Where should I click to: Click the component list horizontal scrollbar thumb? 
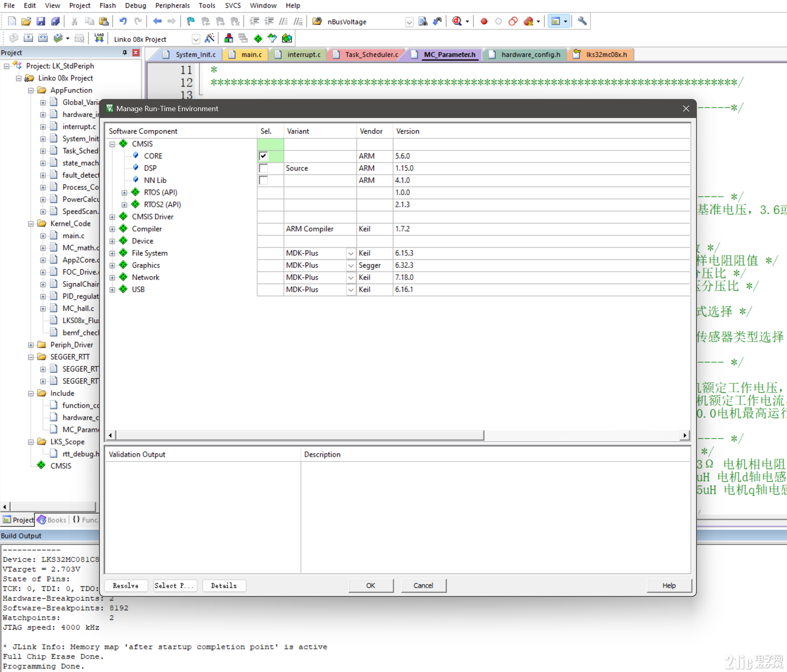(x=300, y=435)
